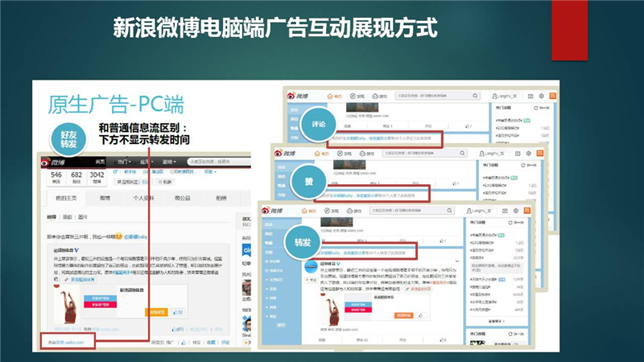This screenshot has height=362, width=644.
Task: Filter posts by 图片 in the left panel
Action: click(x=83, y=217)
